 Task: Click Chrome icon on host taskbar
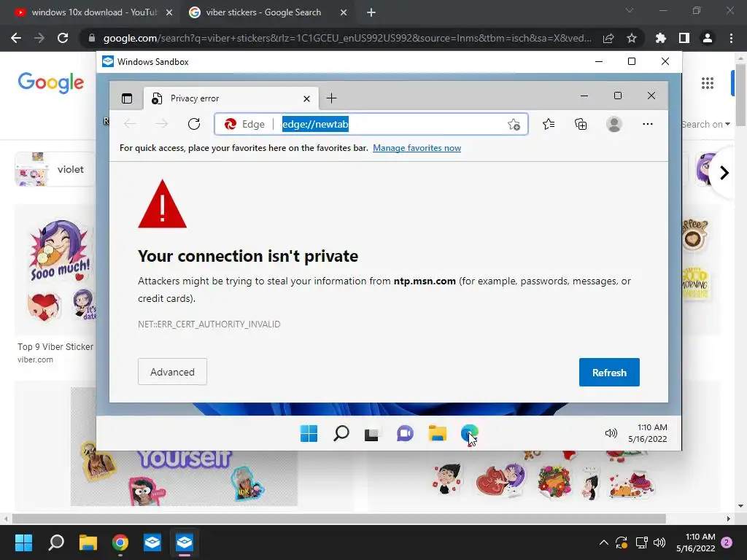120,542
